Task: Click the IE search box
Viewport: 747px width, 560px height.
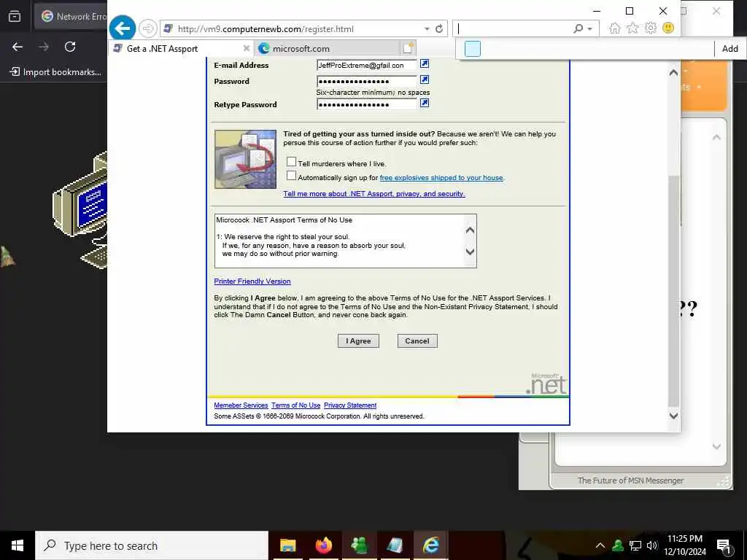Action: coord(514,29)
